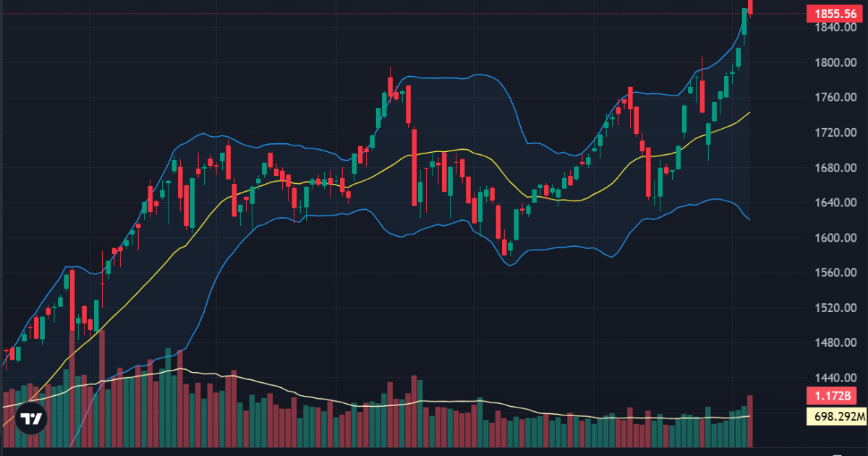
Task: Click the 698.292M volume average label
Action: [x=835, y=416]
